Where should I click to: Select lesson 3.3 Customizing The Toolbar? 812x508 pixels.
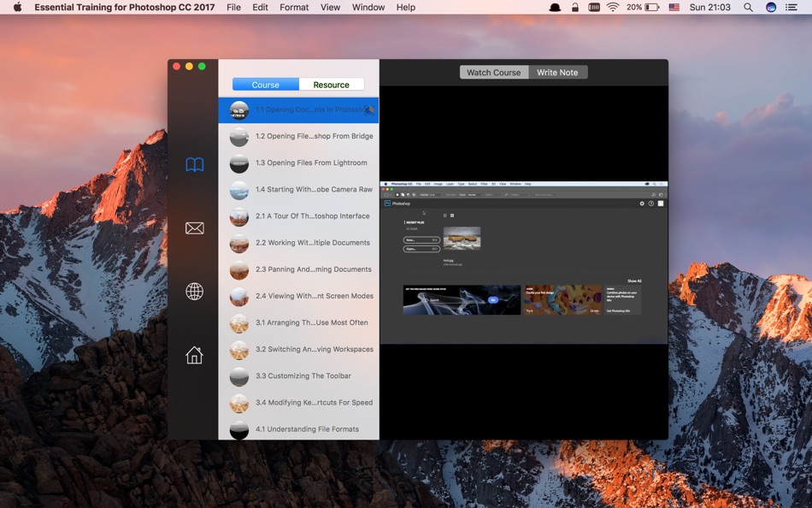(x=298, y=375)
